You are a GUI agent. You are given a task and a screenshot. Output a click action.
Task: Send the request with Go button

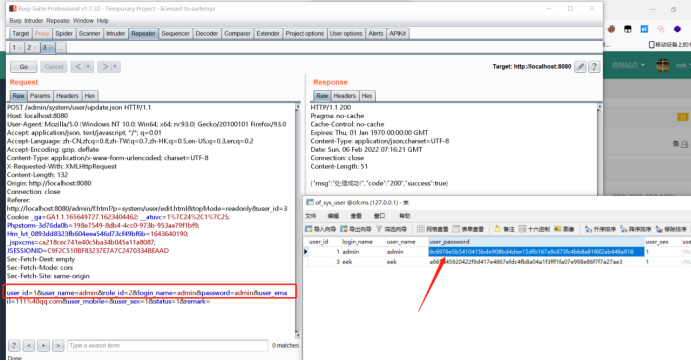[x=23, y=67]
